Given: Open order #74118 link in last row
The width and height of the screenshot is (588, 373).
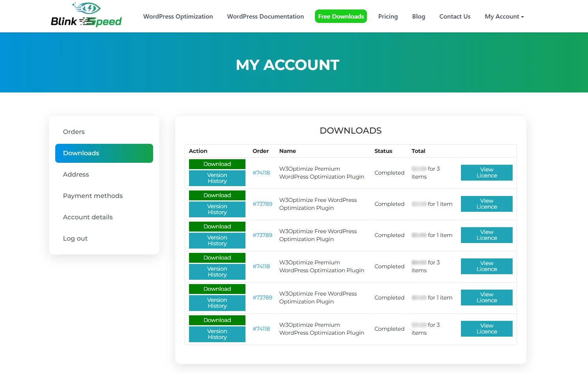Looking at the screenshot, I should pos(261,329).
